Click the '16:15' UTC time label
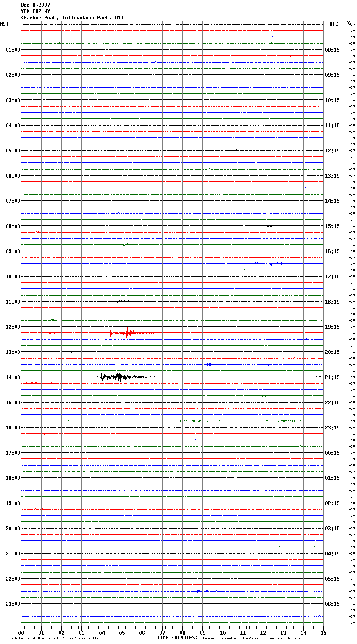This screenshot has width=357, height=644. [x=332, y=251]
